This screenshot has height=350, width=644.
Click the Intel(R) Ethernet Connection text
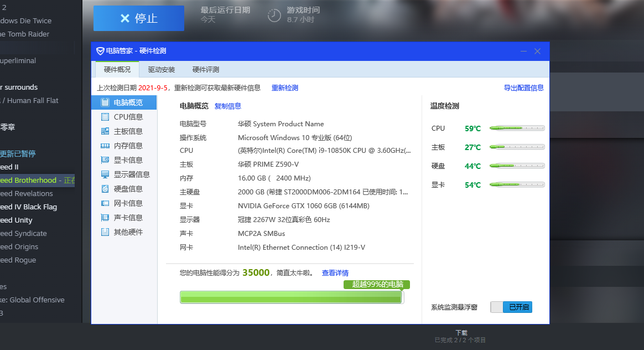pyautogui.click(x=302, y=247)
